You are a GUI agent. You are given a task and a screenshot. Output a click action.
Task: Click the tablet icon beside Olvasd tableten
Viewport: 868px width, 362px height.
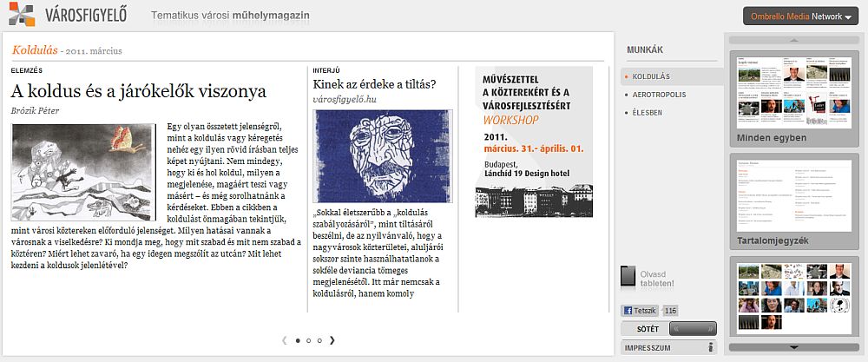[628, 276]
